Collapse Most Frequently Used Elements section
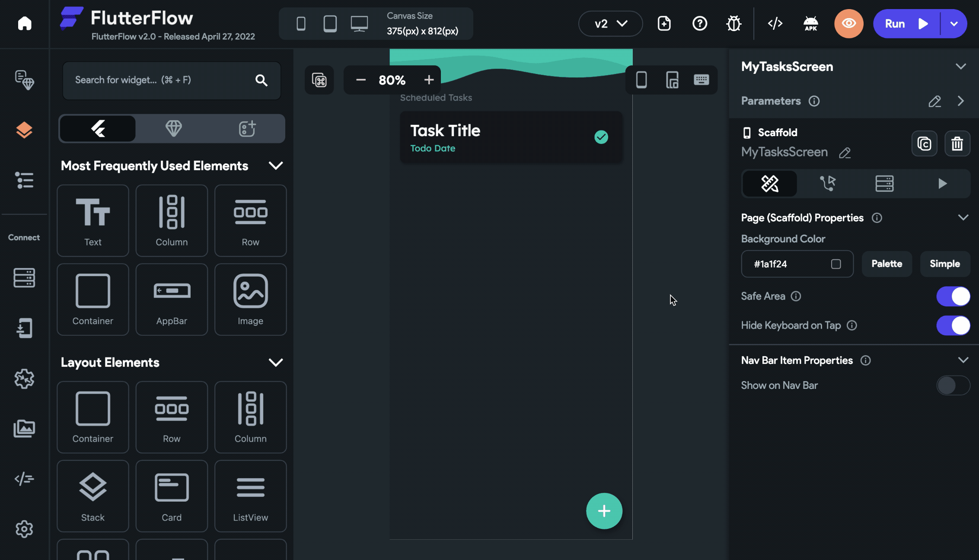Viewport: 979px width, 560px height. (x=275, y=166)
